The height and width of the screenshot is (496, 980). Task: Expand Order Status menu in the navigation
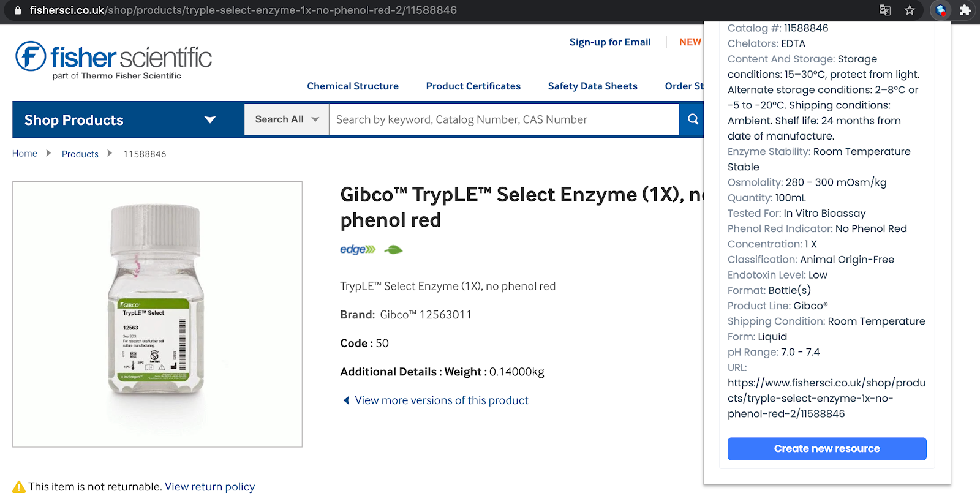pos(686,86)
